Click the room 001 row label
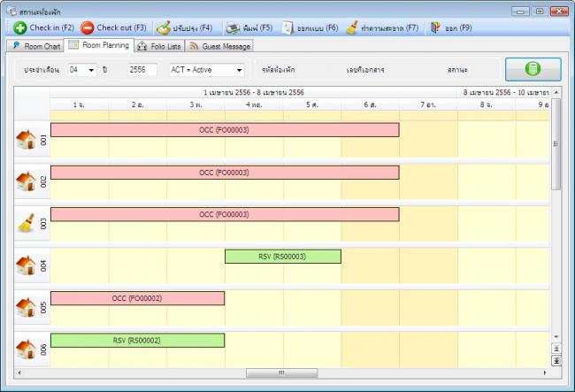 43,140
